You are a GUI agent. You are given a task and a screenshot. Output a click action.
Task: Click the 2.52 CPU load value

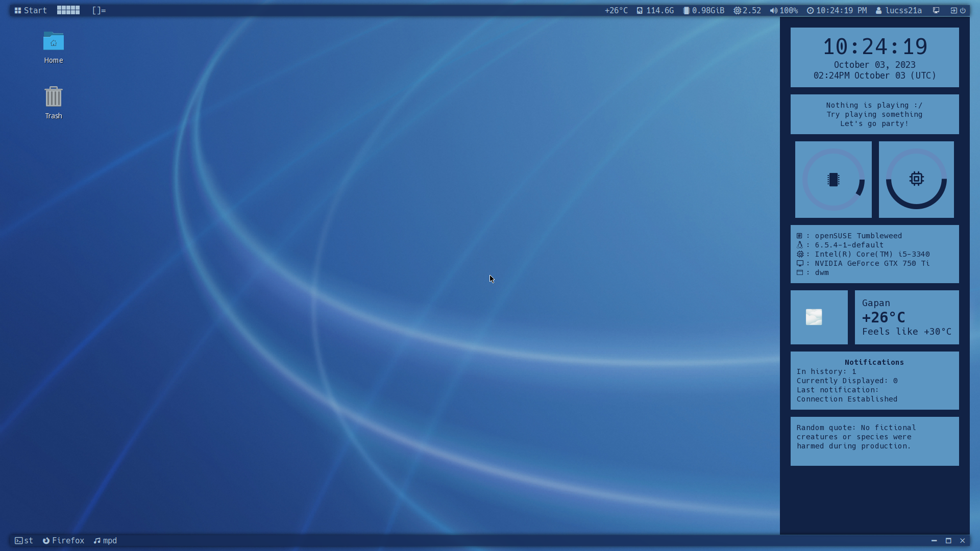coord(752,10)
